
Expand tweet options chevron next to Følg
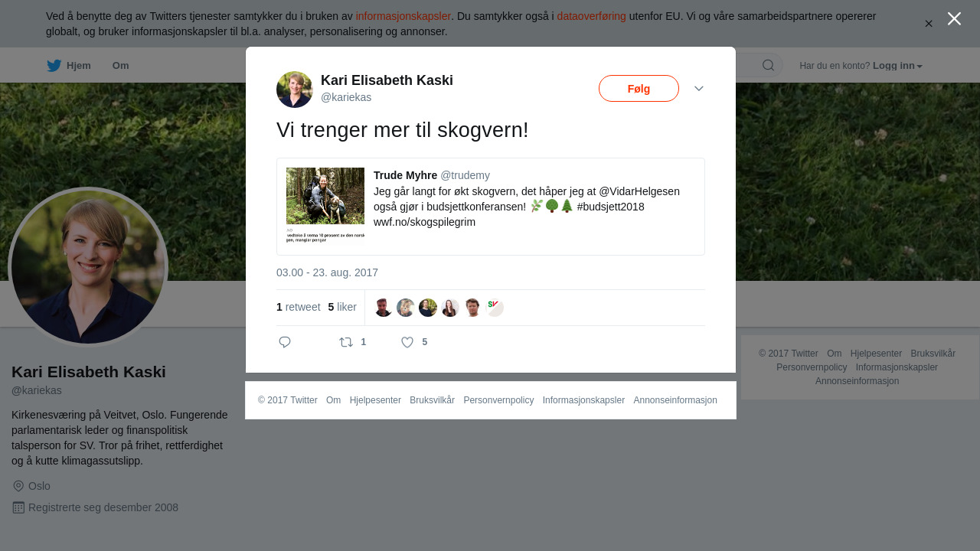(x=699, y=89)
